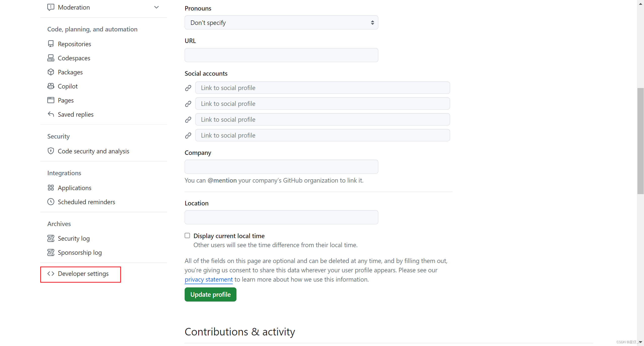Screen dimensions: 644x346
Task: Click the Copilot icon in sidebar
Action: click(51, 86)
